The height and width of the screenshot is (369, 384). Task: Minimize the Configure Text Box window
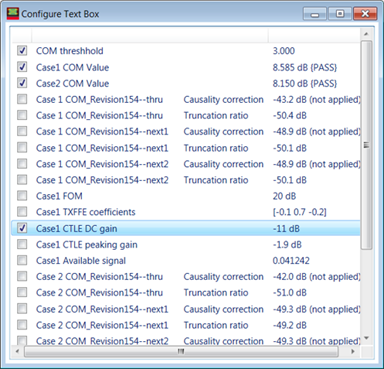tap(315, 14)
